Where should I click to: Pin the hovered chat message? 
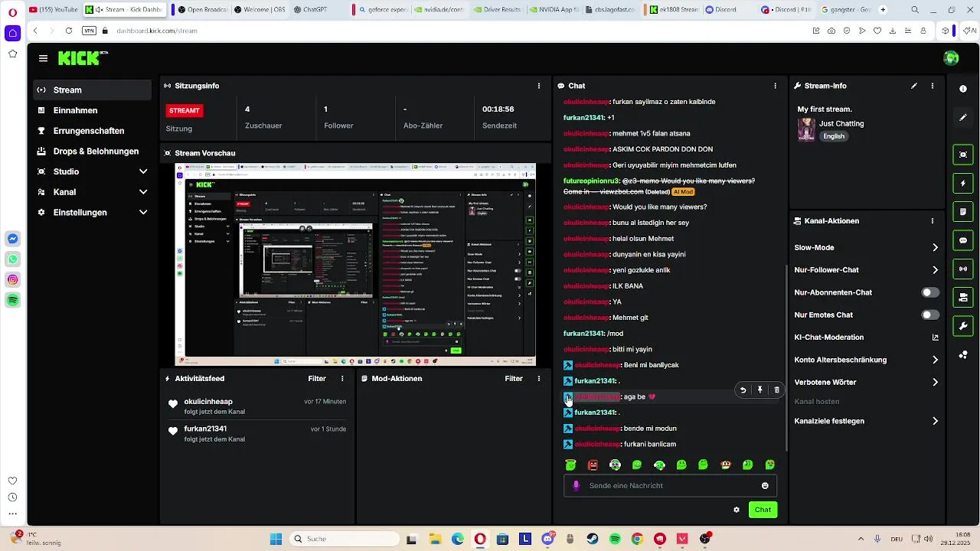click(x=759, y=390)
